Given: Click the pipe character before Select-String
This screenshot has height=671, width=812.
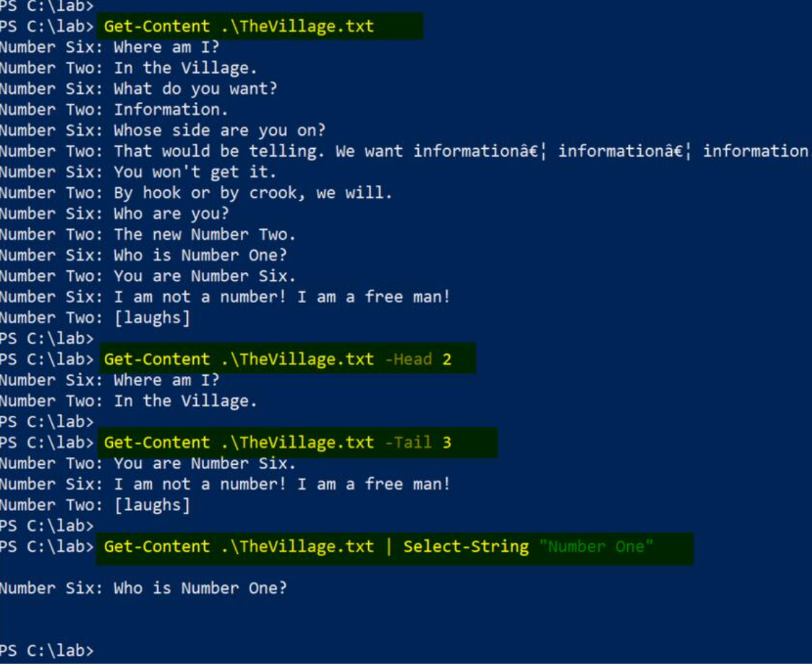Looking at the screenshot, I should tap(388, 547).
